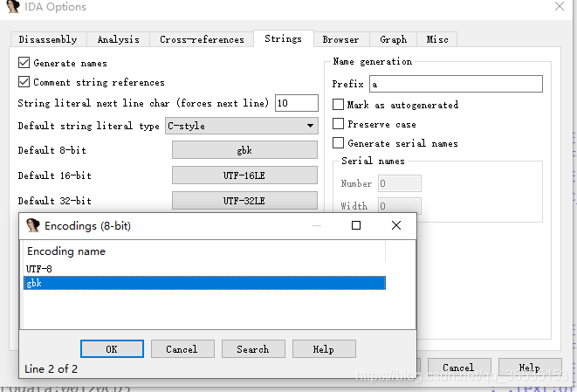Click the serial Number field
Viewport: 577px width, 392px height.
pos(400,183)
